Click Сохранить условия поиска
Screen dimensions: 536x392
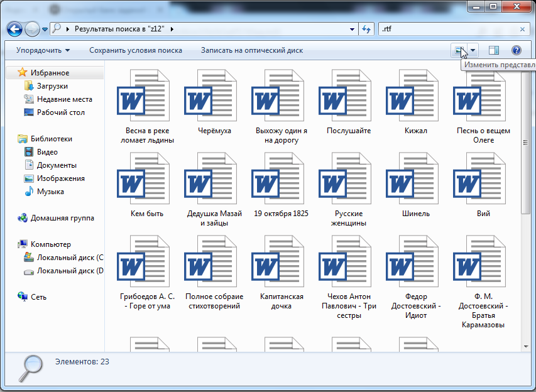(136, 50)
